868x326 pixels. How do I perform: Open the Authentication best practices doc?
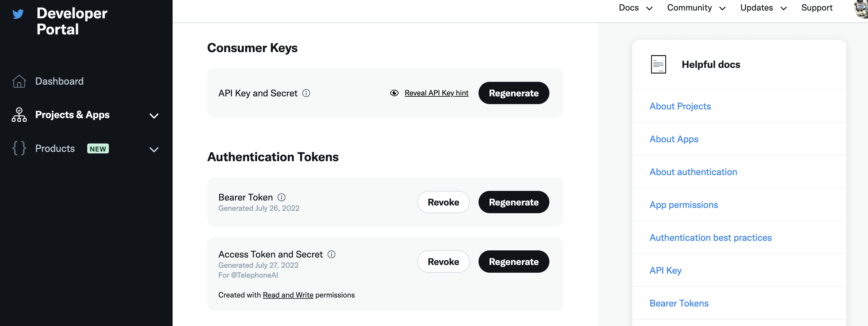[710, 238]
